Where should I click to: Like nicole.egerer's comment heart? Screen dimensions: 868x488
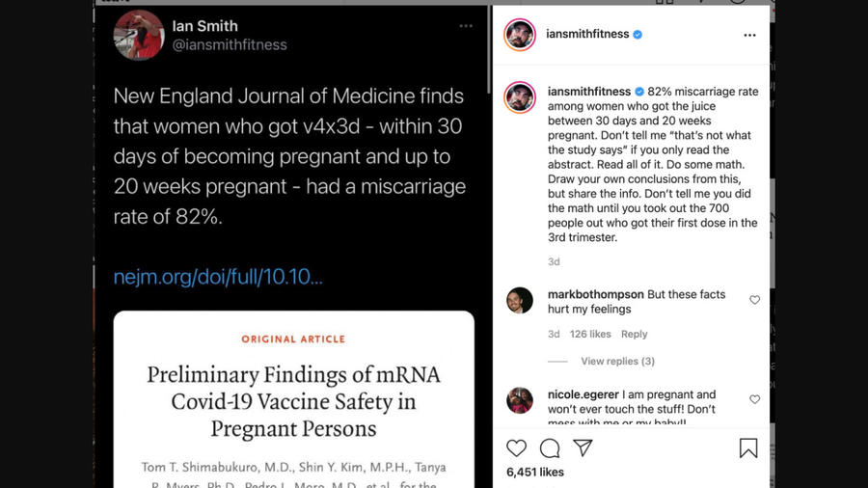(754, 399)
